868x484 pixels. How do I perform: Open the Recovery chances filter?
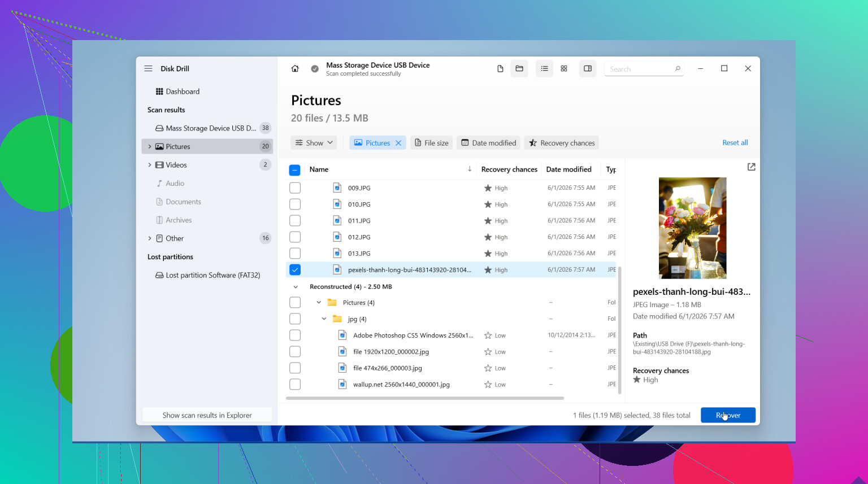point(562,143)
